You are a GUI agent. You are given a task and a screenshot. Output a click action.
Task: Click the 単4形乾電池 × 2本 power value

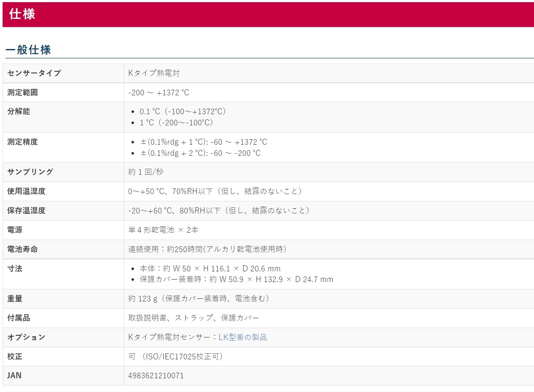click(163, 230)
